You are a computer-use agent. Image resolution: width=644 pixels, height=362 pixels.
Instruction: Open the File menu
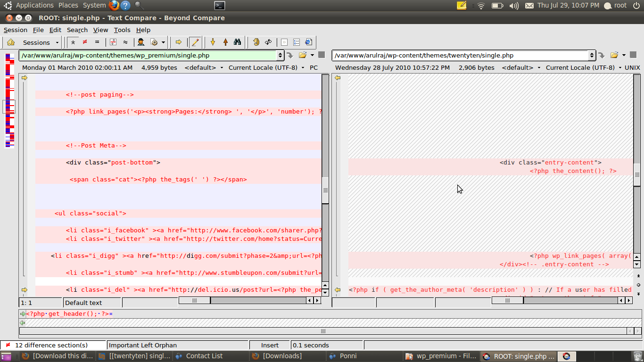(38, 30)
